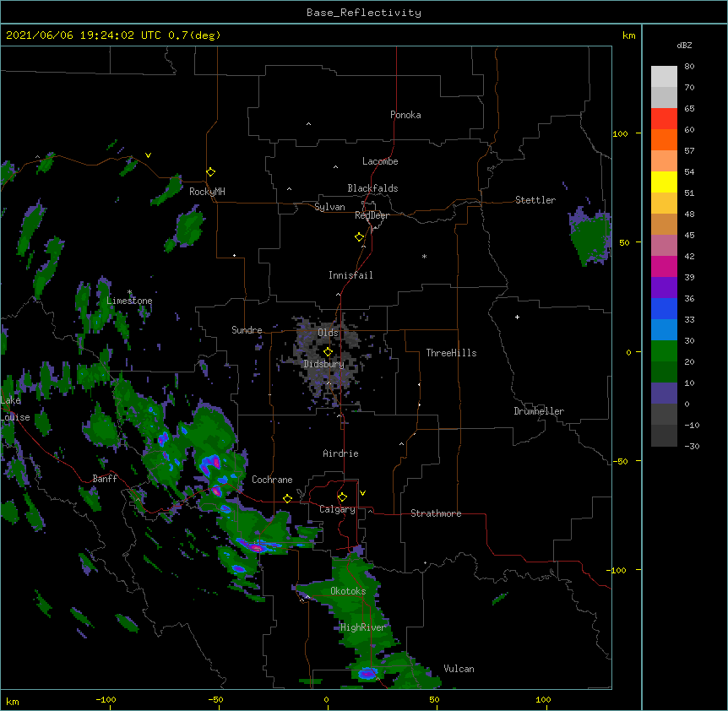728x711 pixels.
Task: Click the Banff town label
Action: click(x=105, y=479)
